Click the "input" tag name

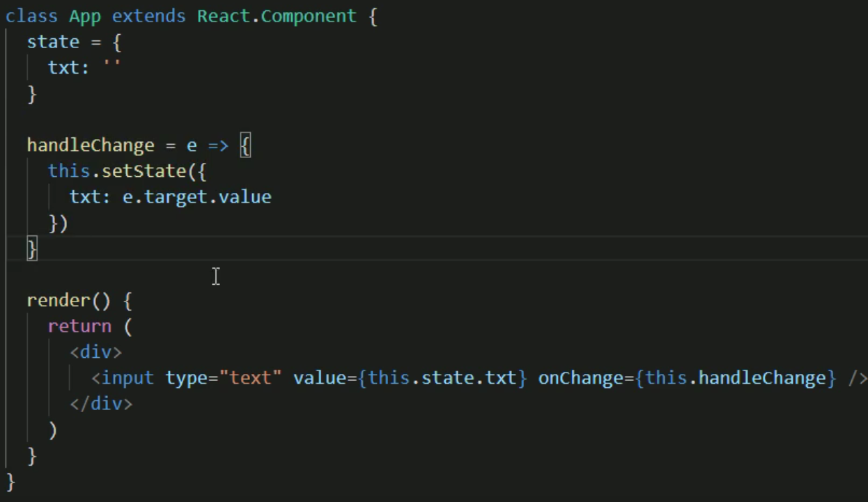[x=127, y=378]
